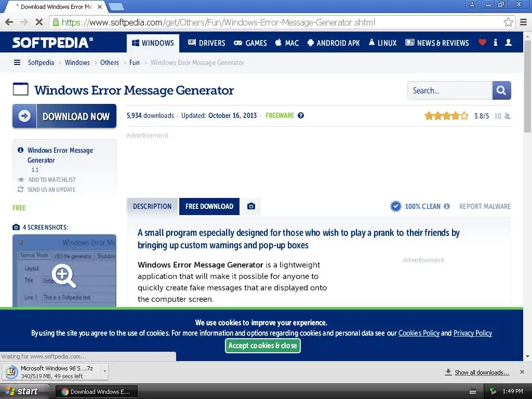
Task: Click the freeware help question icon
Action: tap(301, 115)
